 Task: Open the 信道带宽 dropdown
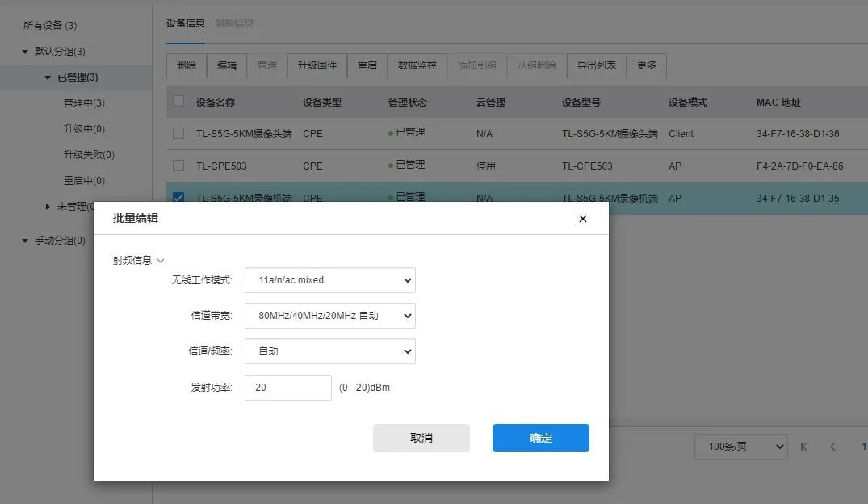coord(329,316)
